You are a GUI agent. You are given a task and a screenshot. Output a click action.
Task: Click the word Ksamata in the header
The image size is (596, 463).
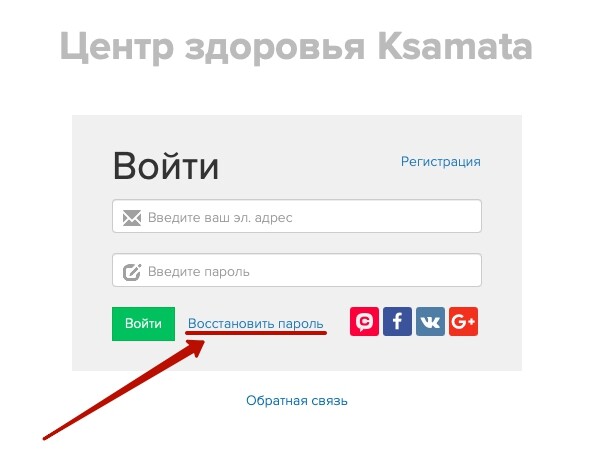pos(455,46)
